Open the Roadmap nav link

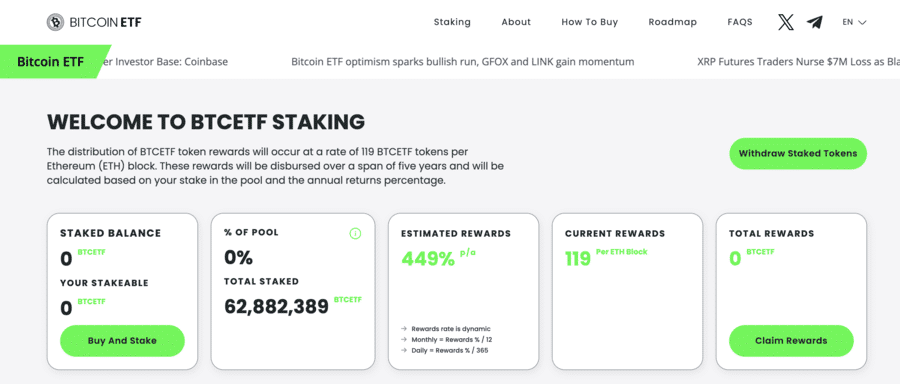[672, 22]
